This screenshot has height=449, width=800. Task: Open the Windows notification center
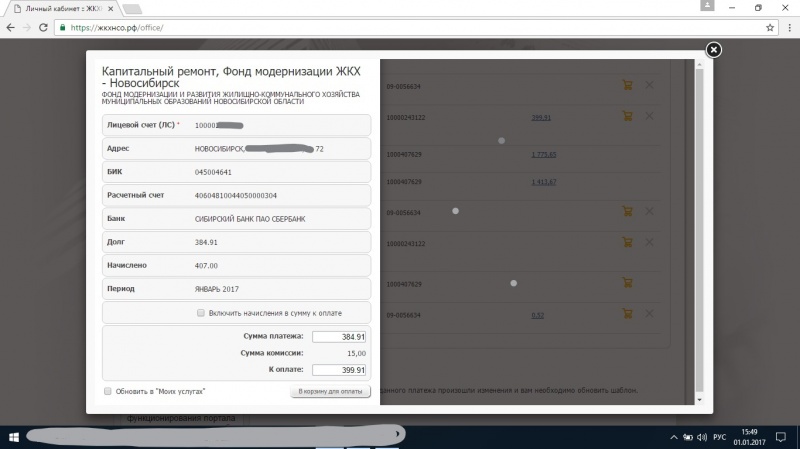[x=783, y=437]
